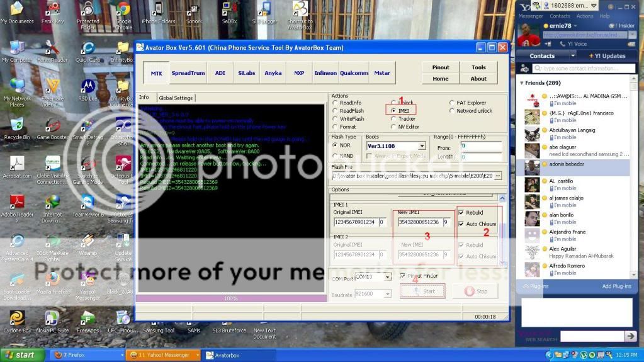Open the COM Port dropdown

388,276
